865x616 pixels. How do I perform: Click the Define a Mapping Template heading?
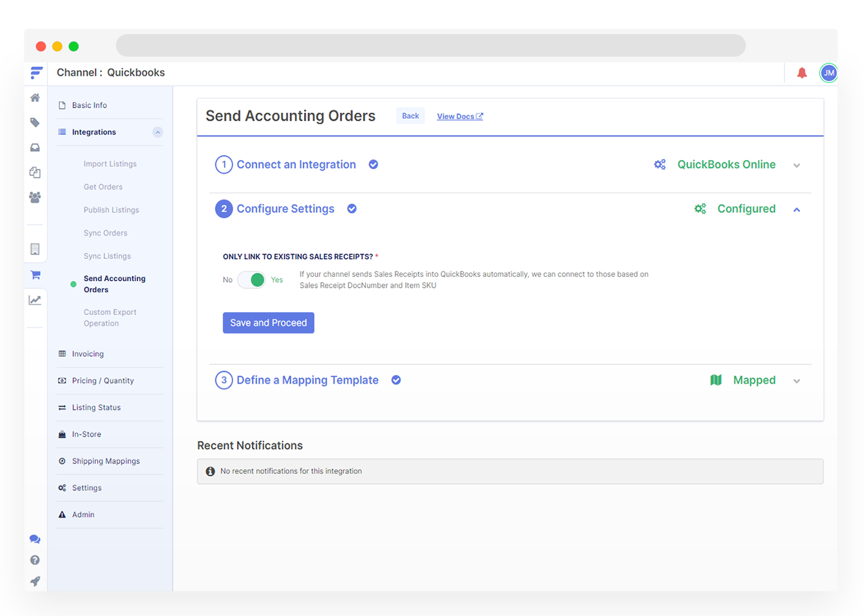pos(307,380)
